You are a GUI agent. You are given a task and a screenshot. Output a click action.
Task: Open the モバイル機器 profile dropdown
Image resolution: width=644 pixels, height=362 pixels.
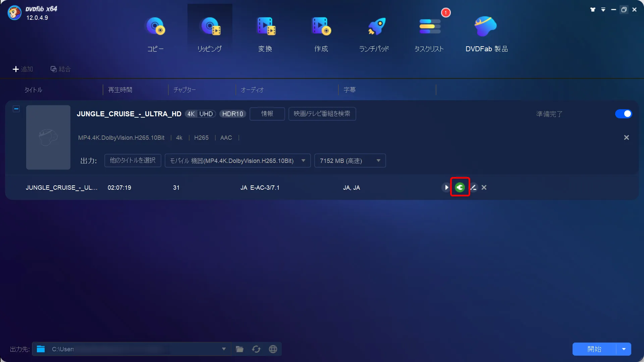coord(238,161)
